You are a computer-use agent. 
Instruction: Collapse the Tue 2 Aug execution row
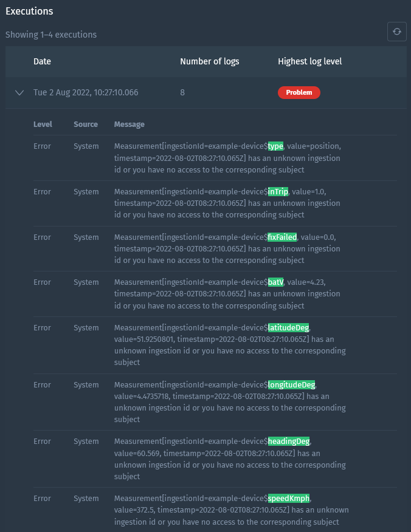tap(19, 92)
